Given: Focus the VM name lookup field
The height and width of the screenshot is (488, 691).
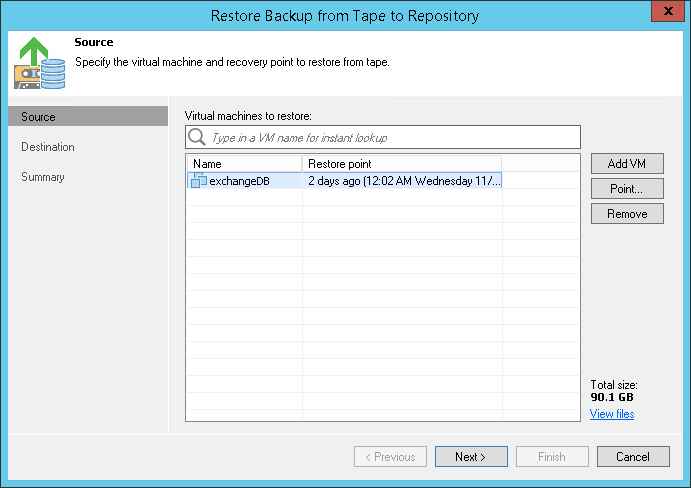Looking at the screenshot, I should [392, 137].
